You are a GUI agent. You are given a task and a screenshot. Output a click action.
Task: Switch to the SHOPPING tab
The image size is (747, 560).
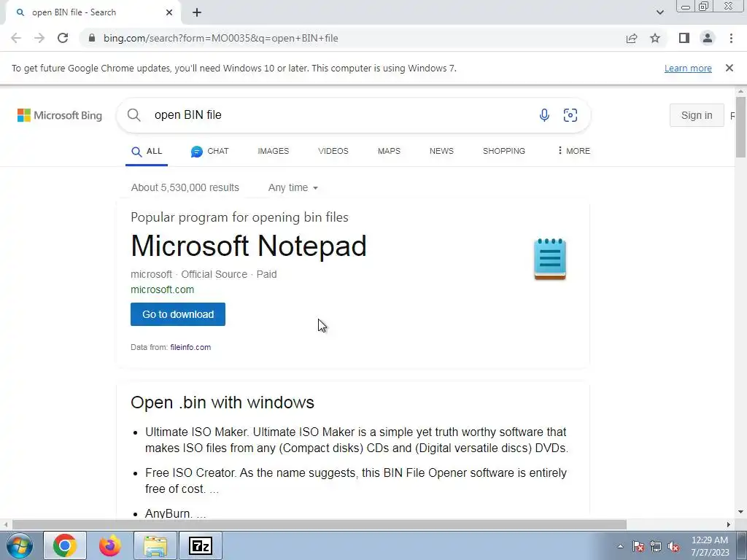point(503,151)
